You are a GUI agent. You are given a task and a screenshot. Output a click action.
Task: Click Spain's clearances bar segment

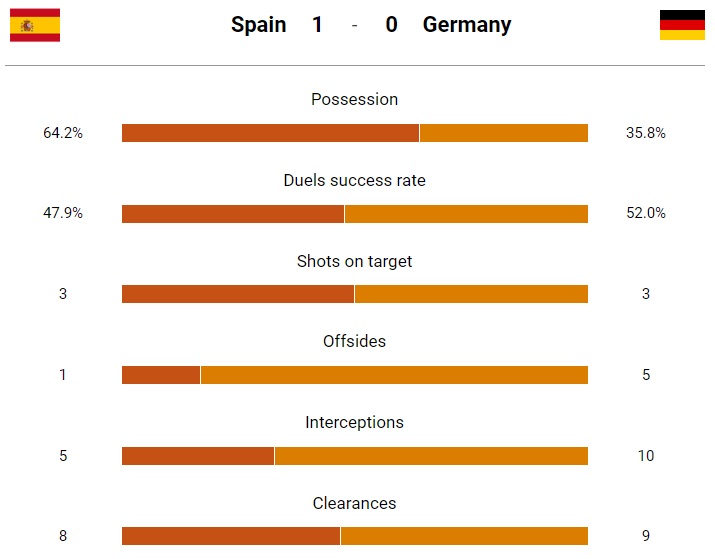[231, 536]
